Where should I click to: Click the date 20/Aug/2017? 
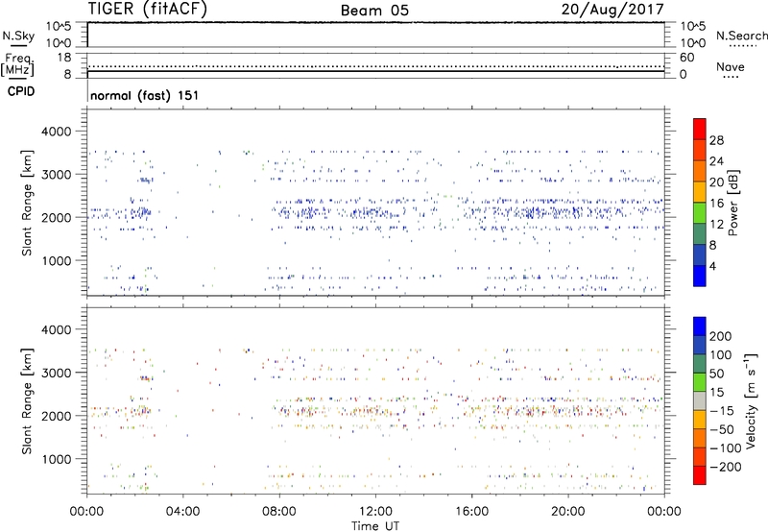point(612,9)
